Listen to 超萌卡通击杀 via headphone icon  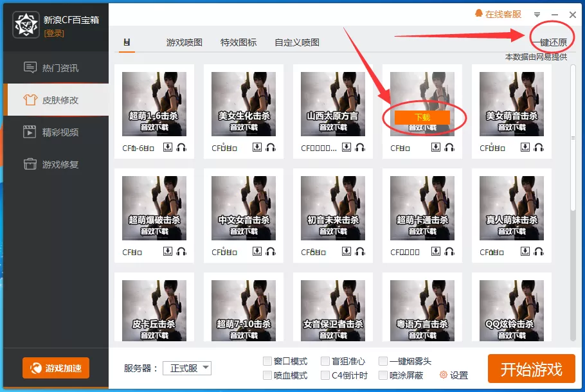[449, 251]
